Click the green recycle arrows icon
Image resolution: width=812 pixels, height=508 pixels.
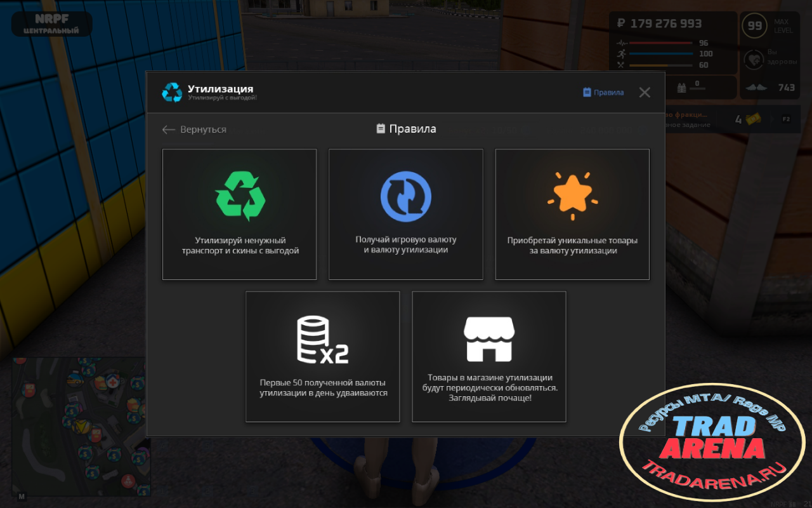pos(240,196)
